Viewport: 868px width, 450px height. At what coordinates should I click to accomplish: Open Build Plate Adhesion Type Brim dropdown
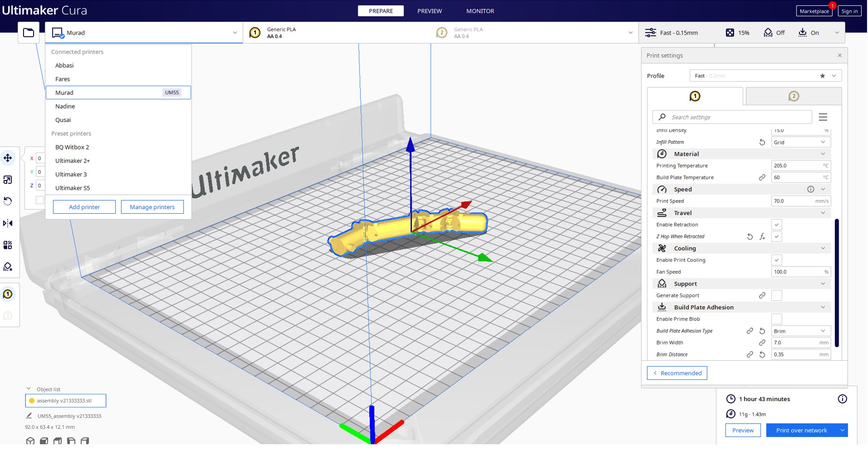(801, 331)
